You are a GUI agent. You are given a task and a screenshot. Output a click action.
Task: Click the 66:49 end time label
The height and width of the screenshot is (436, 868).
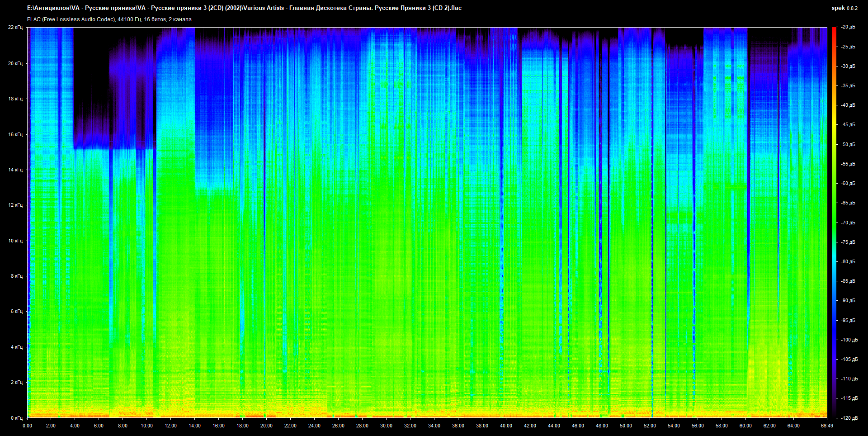click(827, 426)
